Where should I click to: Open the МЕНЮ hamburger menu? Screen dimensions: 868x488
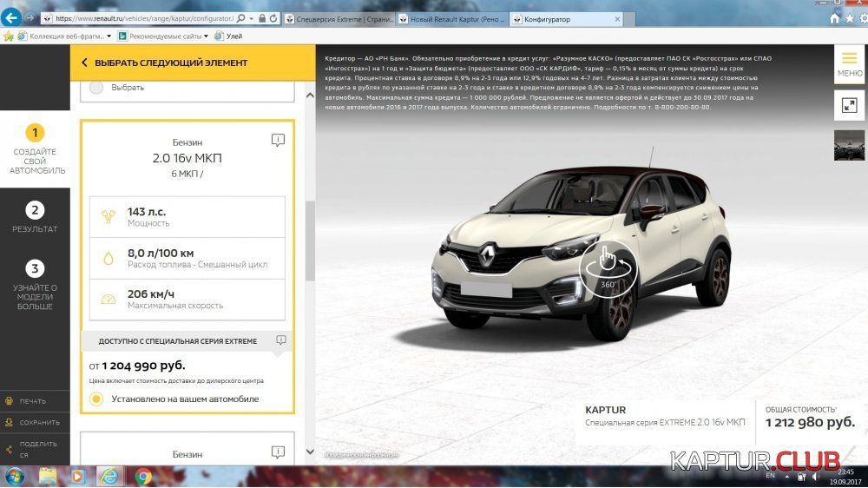[x=849, y=63]
